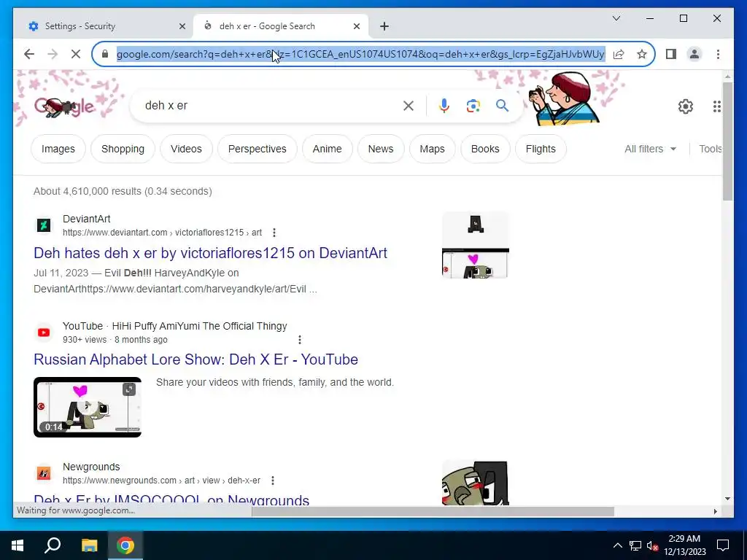Image resolution: width=747 pixels, height=560 pixels.
Task: Filter results by Perspectives
Action: [x=258, y=149]
